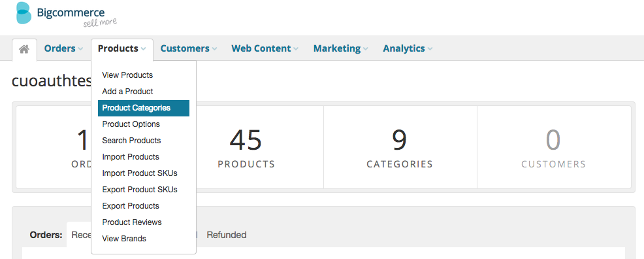Open the Customers dropdown menu
This screenshot has height=259, width=644.
(x=189, y=48)
